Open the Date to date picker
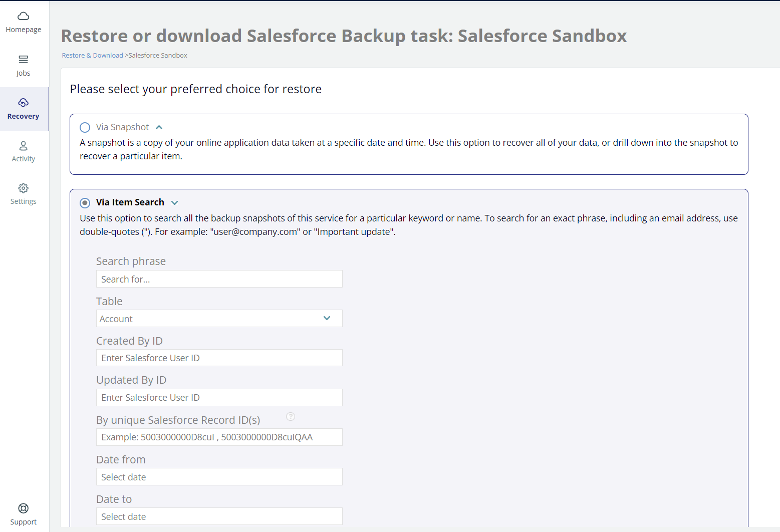Screen dimensions: 780x532 [219, 516]
